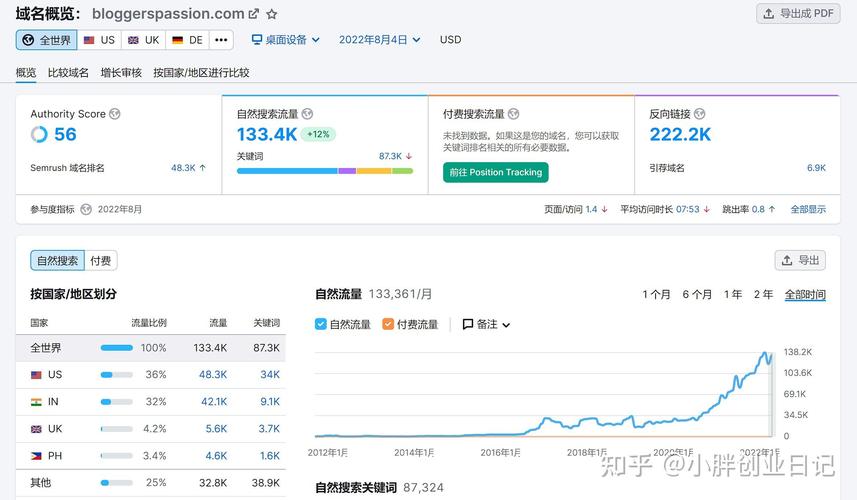
Task: Click the 桌面设备 monitor icon
Action: point(256,39)
